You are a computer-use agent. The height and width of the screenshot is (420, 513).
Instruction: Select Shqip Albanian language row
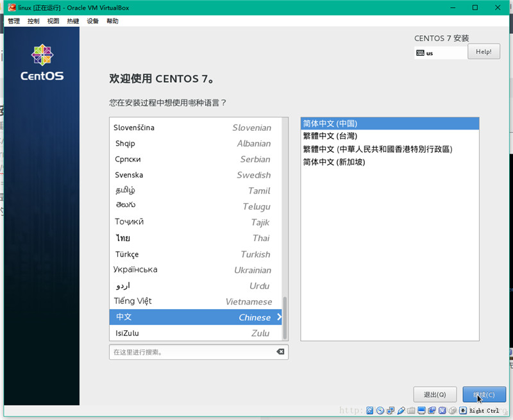pyautogui.click(x=196, y=143)
